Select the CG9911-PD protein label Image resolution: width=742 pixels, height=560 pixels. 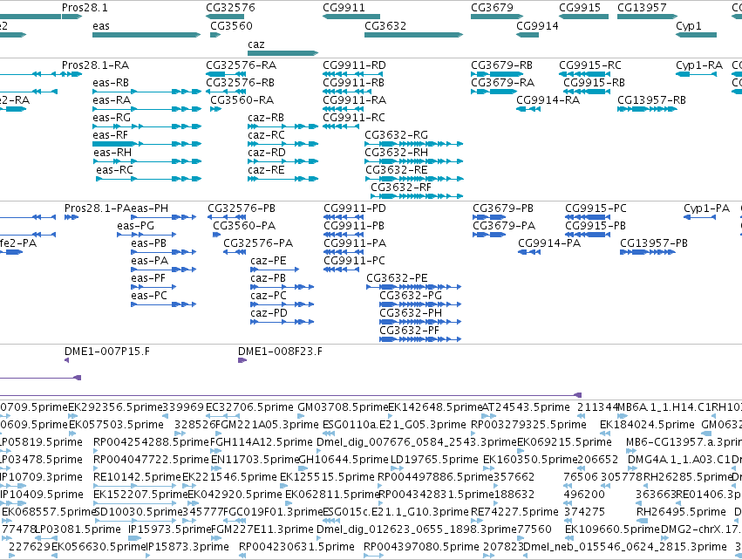pos(355,208)
